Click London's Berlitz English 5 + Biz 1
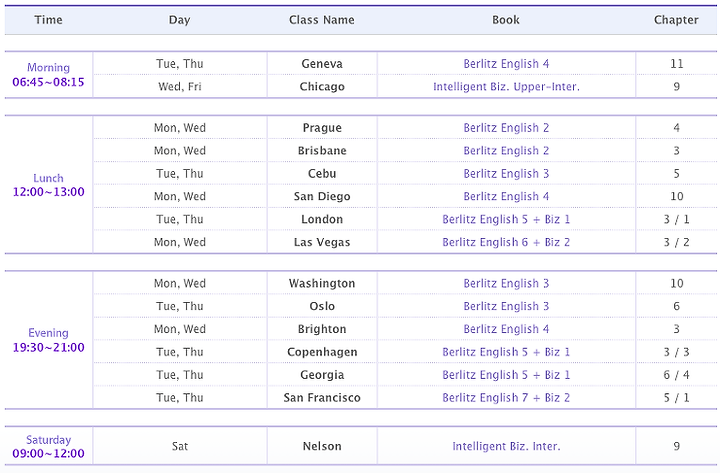720x473 pixels. tap(506, 220)
